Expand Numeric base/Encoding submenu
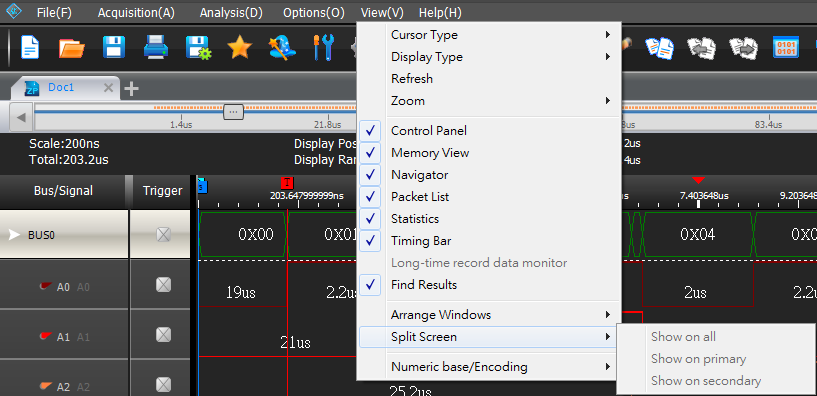This screenshot has height=396, width=817. click(489, 367)
